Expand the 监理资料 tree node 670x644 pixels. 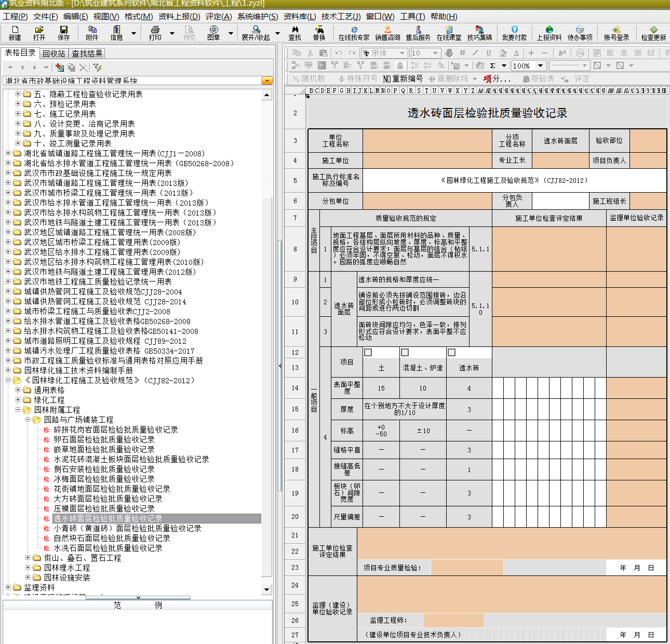[8, 587]
